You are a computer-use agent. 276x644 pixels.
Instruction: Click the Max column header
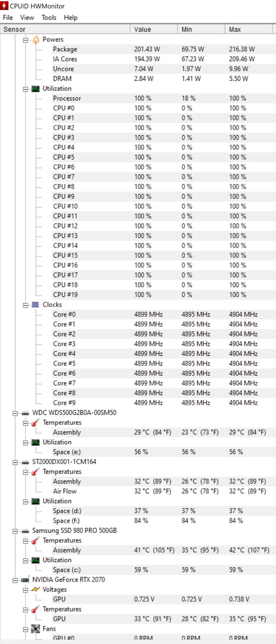click(x=249, y=29)
